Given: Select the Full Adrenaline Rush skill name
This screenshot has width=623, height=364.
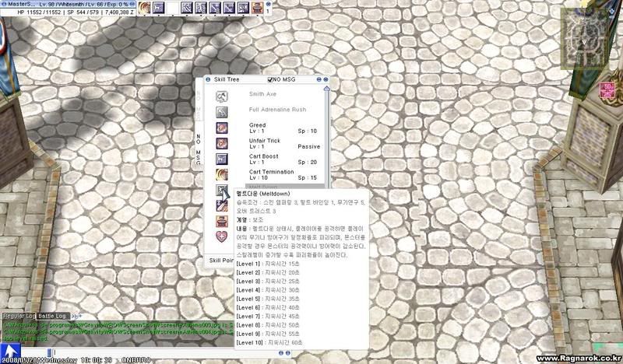Looking at the screenshot, I should tap(277, 110).
